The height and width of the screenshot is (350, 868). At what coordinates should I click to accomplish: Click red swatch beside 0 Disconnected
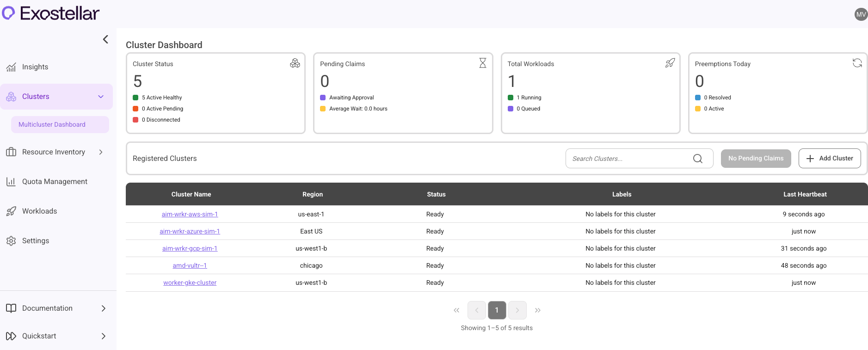135,120
